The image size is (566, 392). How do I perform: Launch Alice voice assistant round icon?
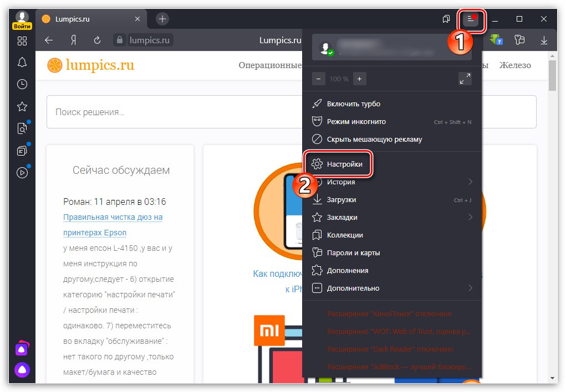(x=22, y=370)
